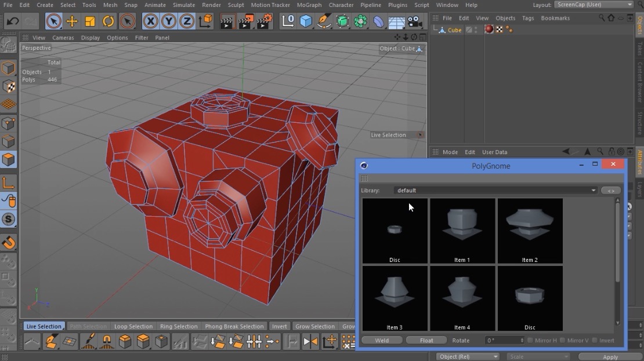This screenshot has height=361, width=644.
Task: Select the Rotate tool
Action: point(109,21)
